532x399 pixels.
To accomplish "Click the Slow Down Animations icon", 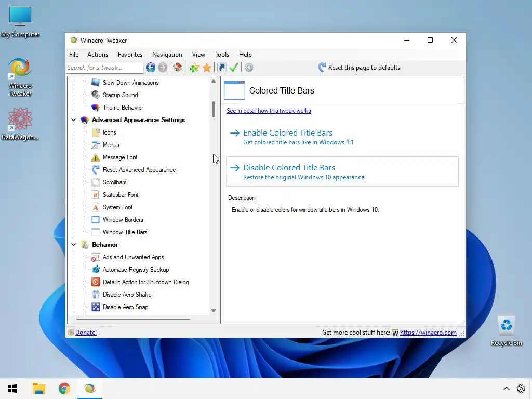I will coord(96,83).
